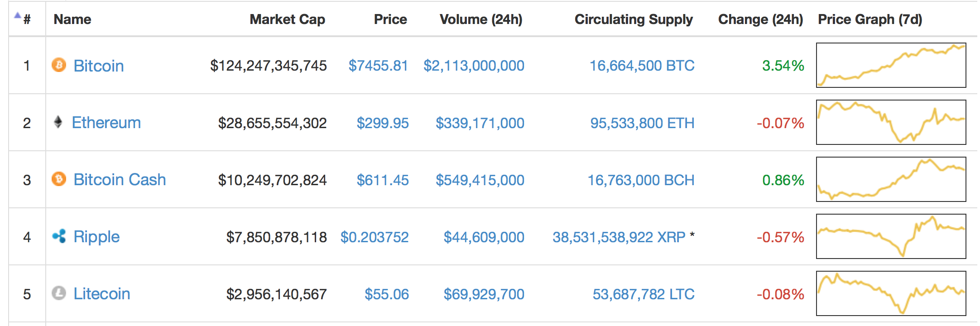
Task: Click the Ethereum diamond logo icon
Action: click(58, 122)
